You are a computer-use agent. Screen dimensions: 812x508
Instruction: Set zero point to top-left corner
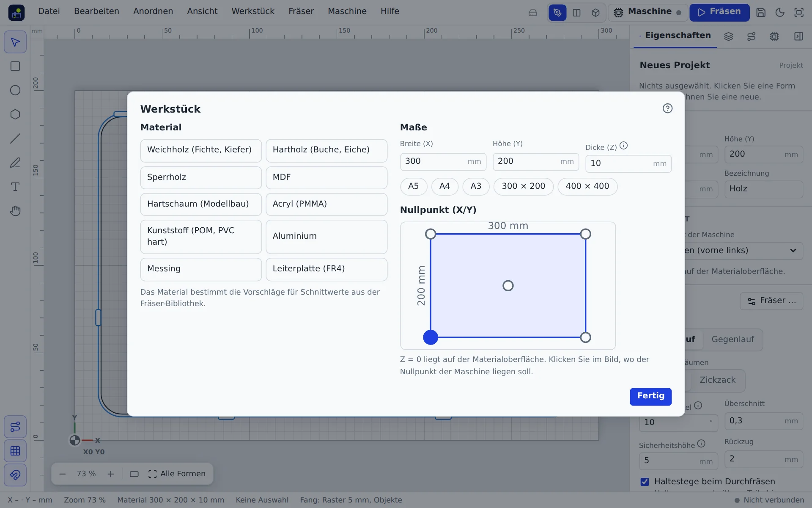tap(431, 234)
